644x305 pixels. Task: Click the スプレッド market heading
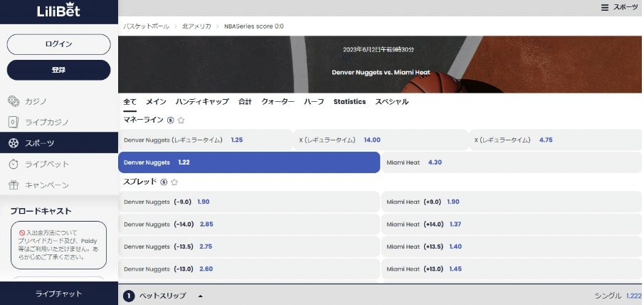(x=140, y=182)
